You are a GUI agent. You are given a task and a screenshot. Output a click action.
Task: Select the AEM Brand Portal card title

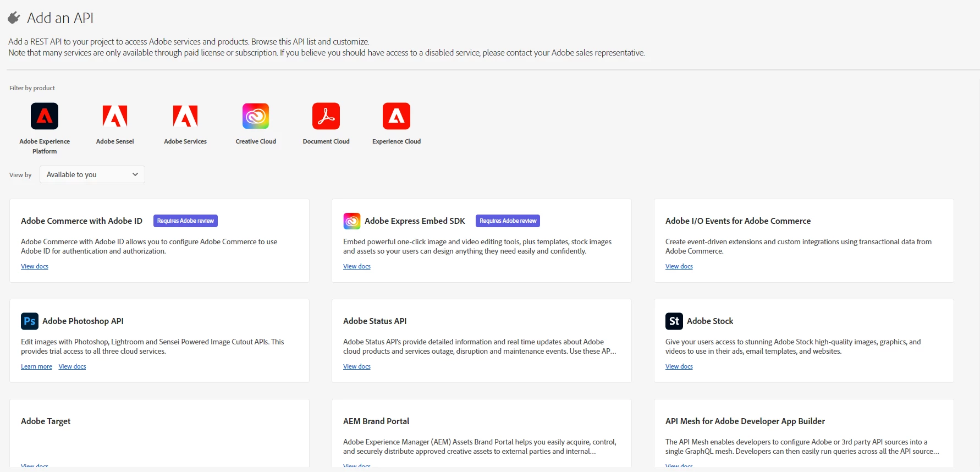[376, 421]
